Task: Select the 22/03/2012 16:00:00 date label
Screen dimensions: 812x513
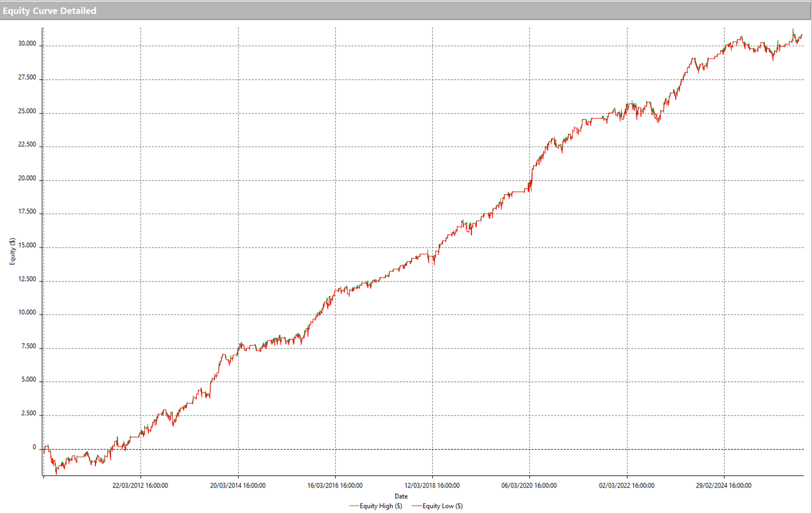Action: pyautogui.click(x=140, y=486)
